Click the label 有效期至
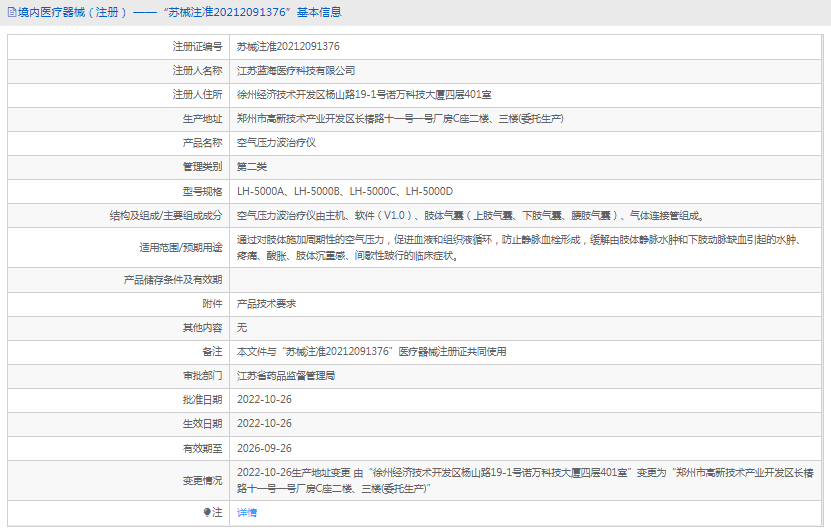Image resolution: width=831 pixels, height=531 pixels. 202,448
